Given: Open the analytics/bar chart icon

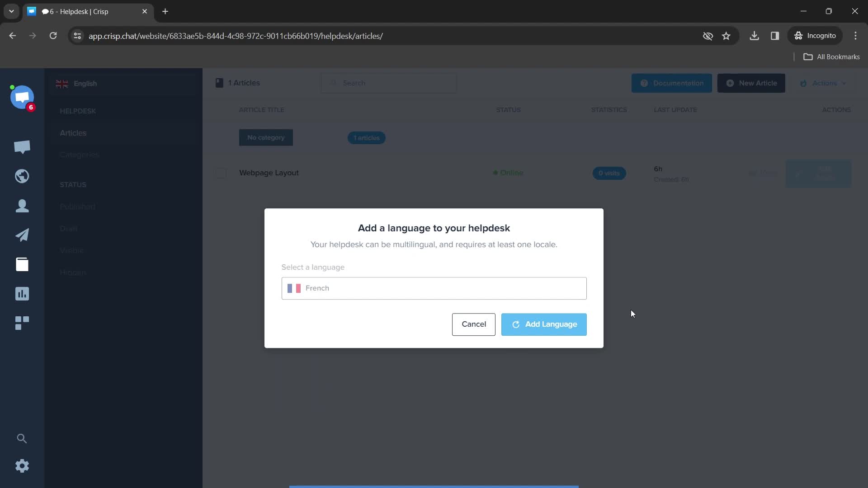Looking at the screenshot, I should [22, 294].
